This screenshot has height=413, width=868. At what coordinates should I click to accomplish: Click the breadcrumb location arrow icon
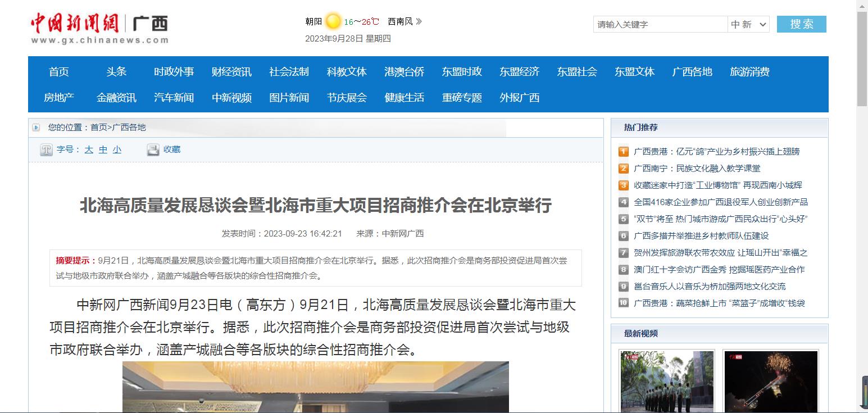(x=36, y=128)
